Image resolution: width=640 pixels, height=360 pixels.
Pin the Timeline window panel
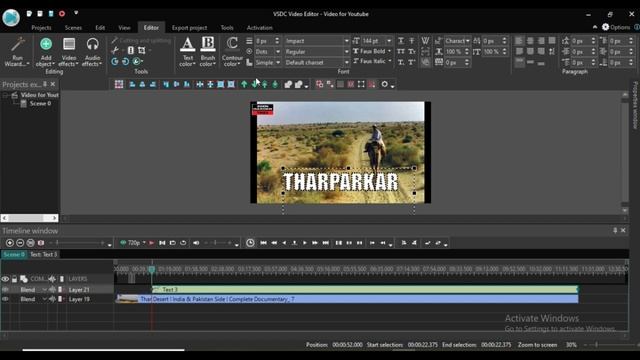click(615, 231)
